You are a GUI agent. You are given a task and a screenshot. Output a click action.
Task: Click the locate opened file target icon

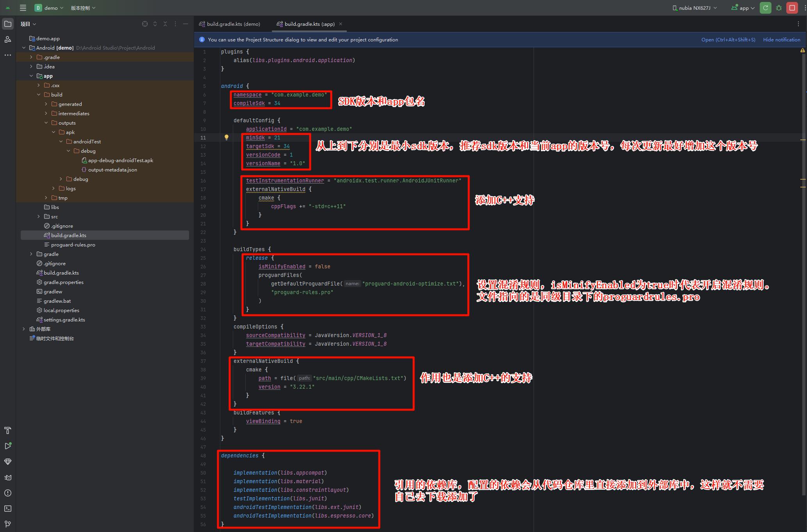click(x=145, y=24)
